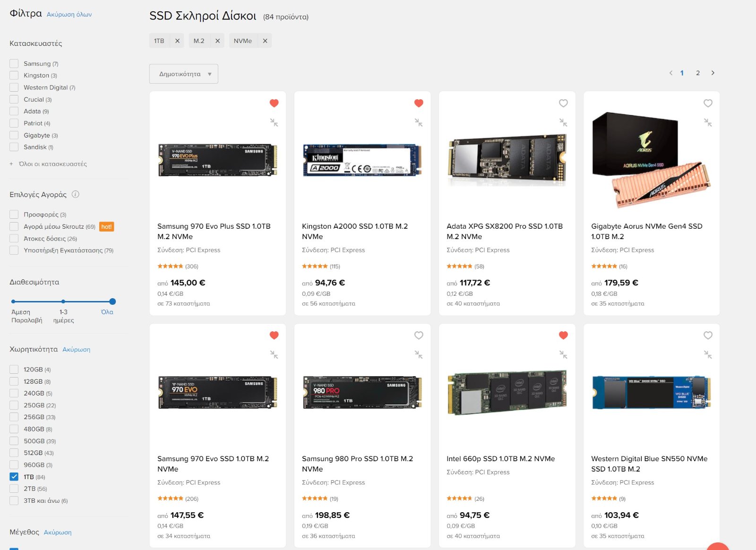The image size is (756, 550).
Task: Open Kingston A2000 SSD product title
Action: pos(355,232)
